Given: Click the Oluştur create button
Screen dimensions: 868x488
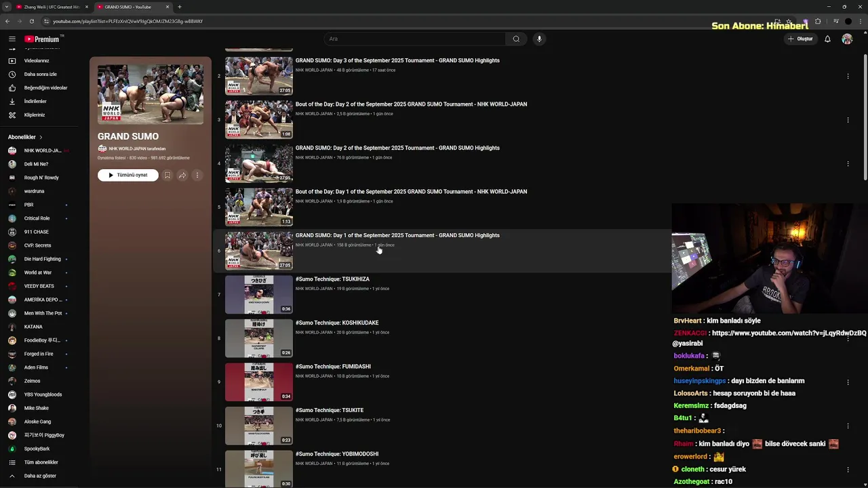Looking at the screenshot, I should coord(800,39).
